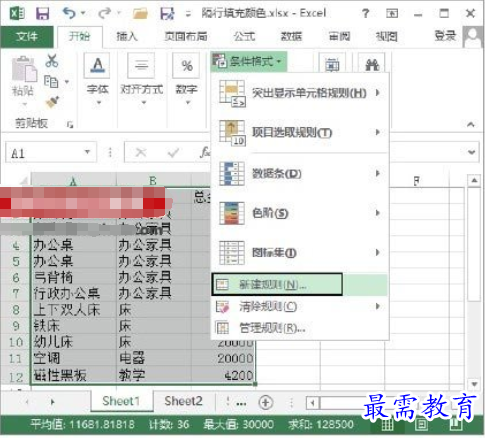
Task: Confirm formula entry with checkmark icon
Action: pos(173,153)
